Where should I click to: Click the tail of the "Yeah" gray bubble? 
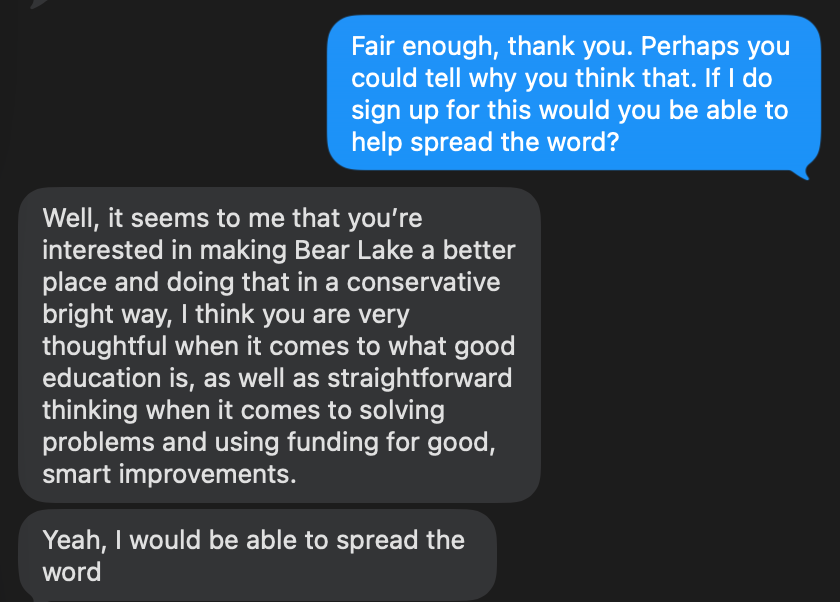coord(30,596)
